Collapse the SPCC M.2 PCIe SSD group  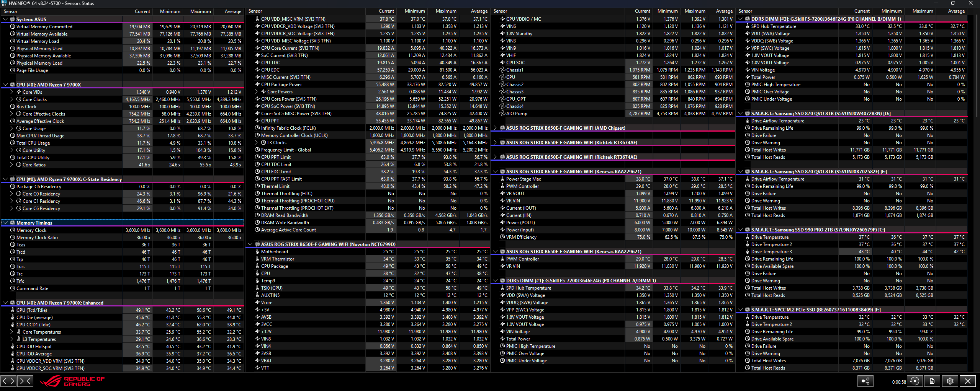[x=740, y=310]
